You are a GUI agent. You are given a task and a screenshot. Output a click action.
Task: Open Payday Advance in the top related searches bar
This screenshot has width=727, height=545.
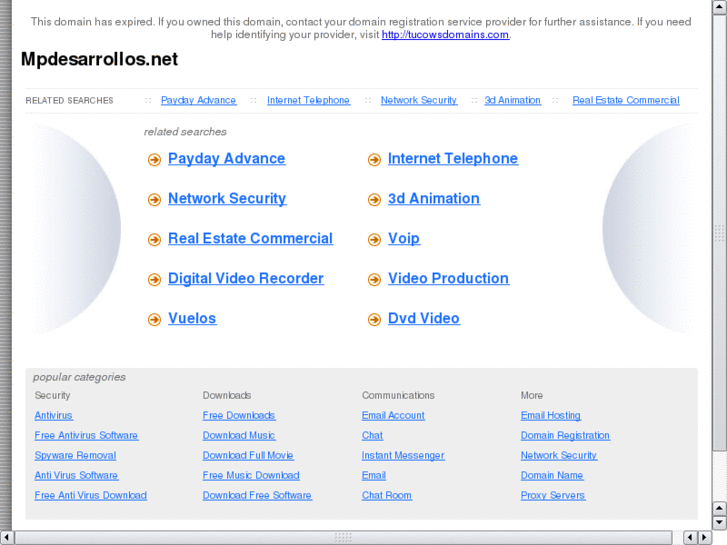pos(198,101)
